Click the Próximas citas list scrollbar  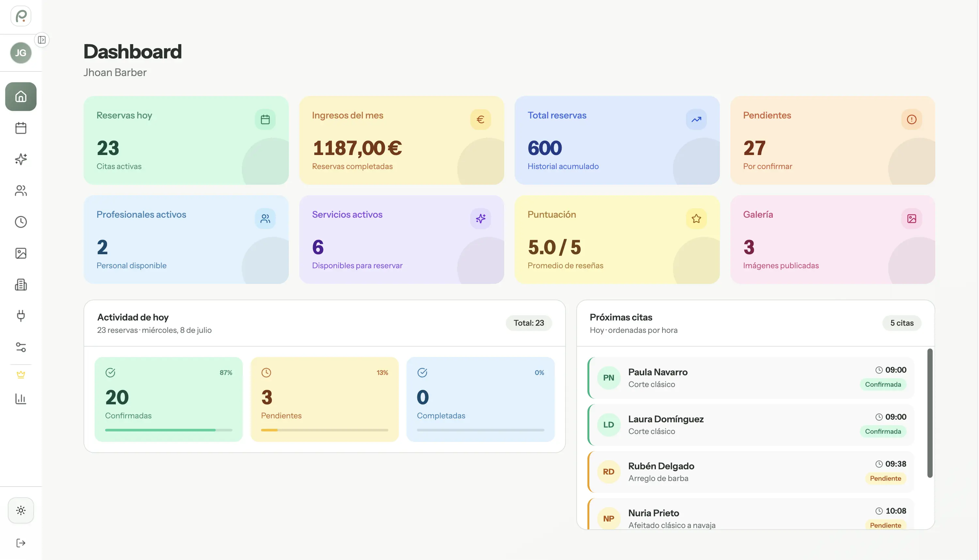[929, 413]
